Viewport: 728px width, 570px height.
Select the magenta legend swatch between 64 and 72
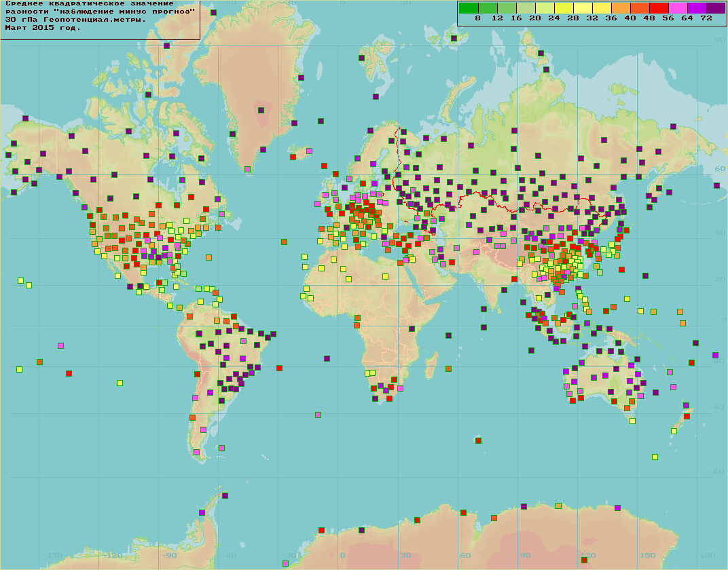(x=697, y=7)
